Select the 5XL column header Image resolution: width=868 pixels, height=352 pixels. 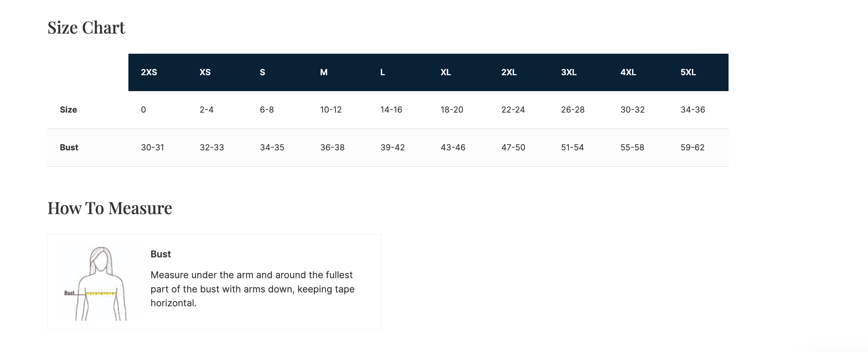(x=688, y=72)
